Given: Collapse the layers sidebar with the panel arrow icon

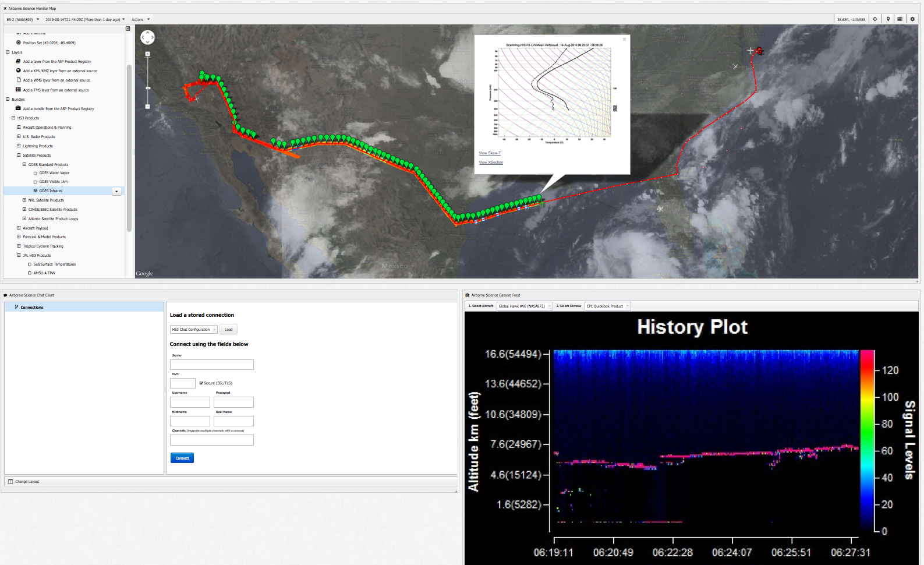Looking at the screenshot, I should pos(128,29).
